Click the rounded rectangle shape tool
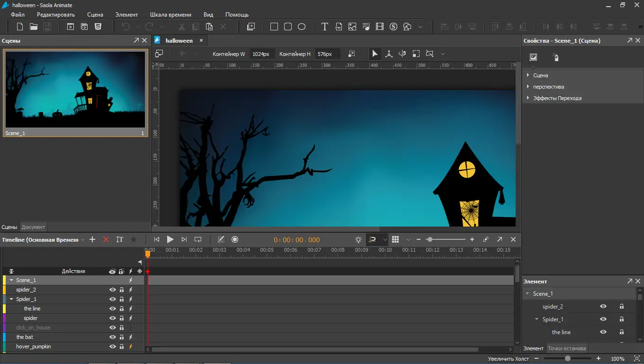The image size is (644, 364). pyautogui.click(x=288, y=27)
